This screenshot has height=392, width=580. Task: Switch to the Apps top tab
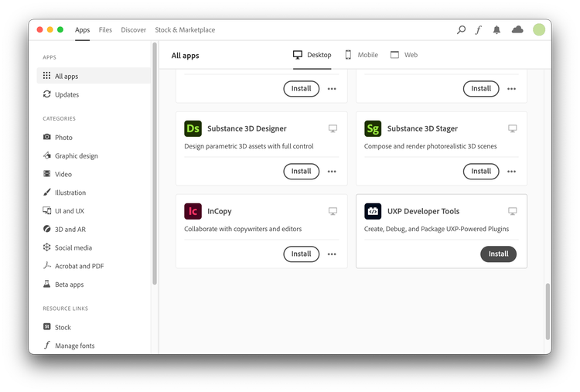tap(82, 30)
